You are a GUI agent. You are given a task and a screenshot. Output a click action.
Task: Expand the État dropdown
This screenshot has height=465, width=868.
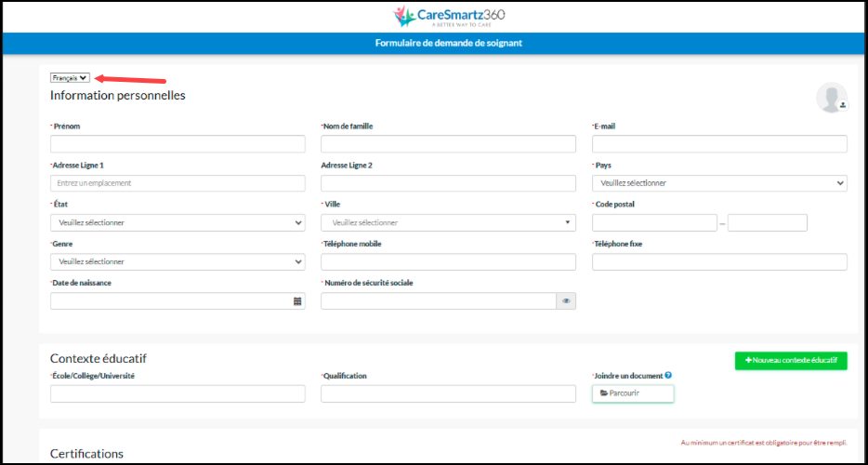[x=178, y=222]
